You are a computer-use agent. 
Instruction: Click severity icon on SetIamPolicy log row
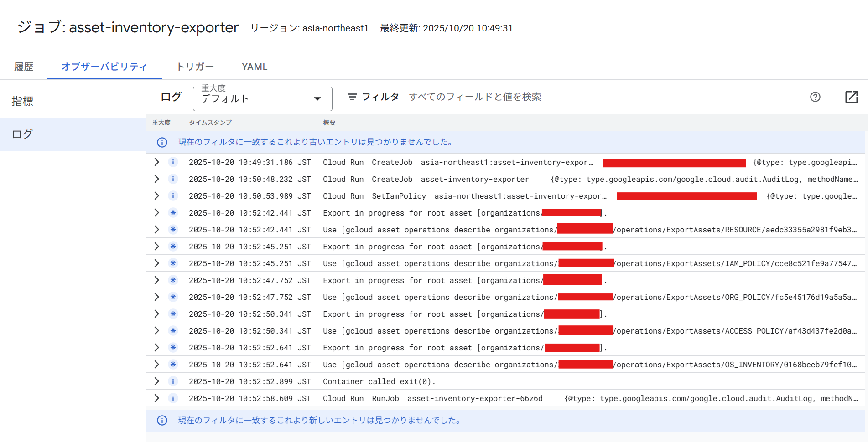173,196
